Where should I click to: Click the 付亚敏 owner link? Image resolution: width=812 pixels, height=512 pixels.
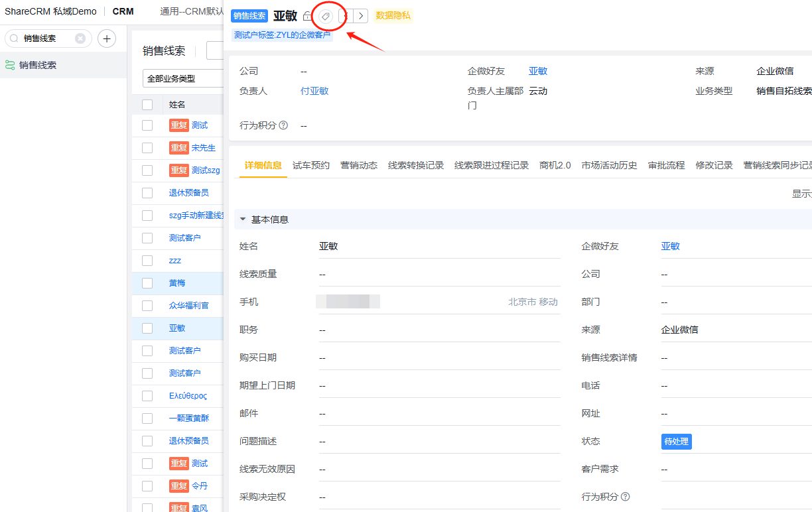coord(314,91)
